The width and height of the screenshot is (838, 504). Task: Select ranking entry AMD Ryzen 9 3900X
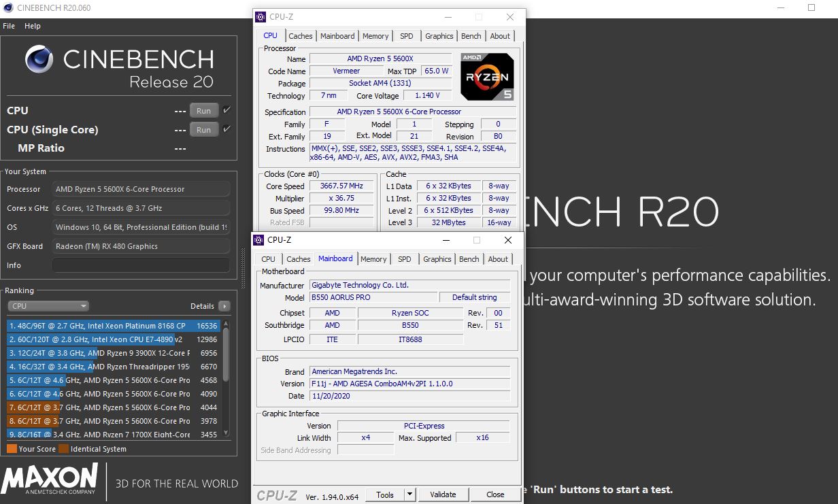tap(113, 353)
